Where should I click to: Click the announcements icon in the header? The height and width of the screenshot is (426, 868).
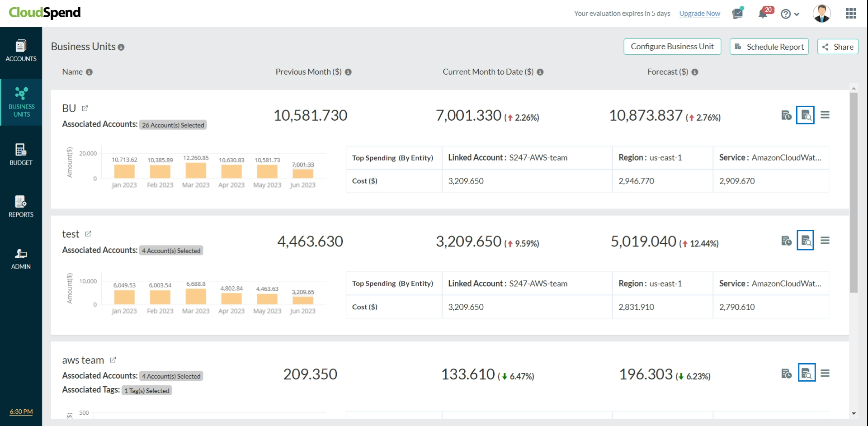(737, 14)
